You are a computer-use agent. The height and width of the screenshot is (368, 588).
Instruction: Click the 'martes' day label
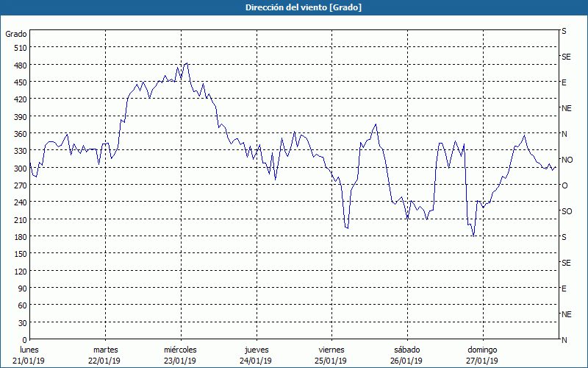point(106,350)
